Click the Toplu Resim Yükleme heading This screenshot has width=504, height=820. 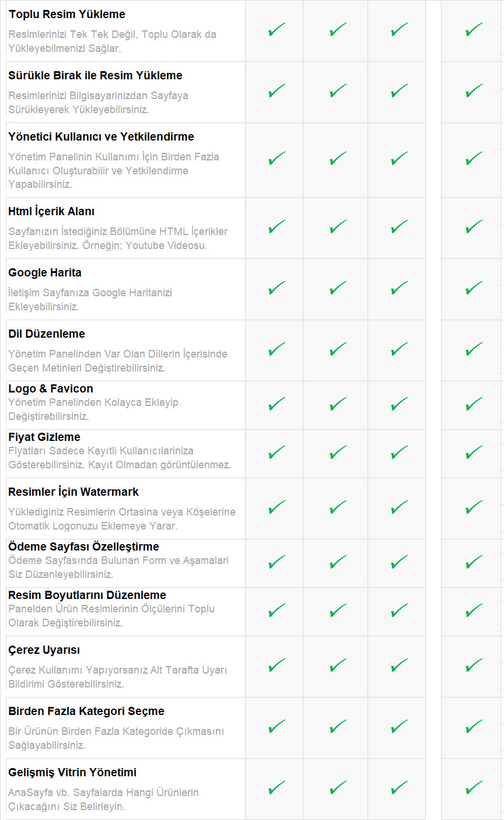[67, 14]
